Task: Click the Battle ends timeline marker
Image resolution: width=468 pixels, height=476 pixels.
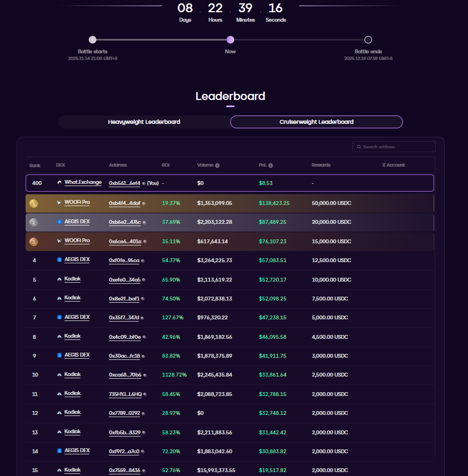Action: [x=368, y=40]
